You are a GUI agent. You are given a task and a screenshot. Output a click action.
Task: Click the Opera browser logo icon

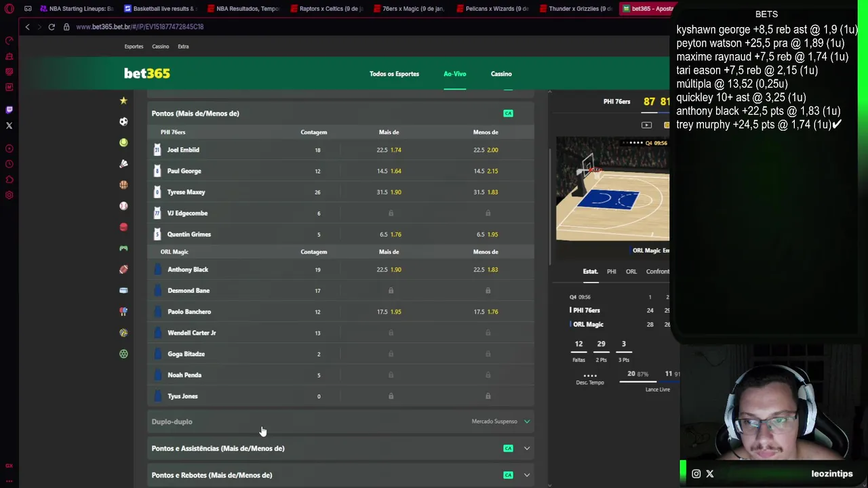(9, 9)
